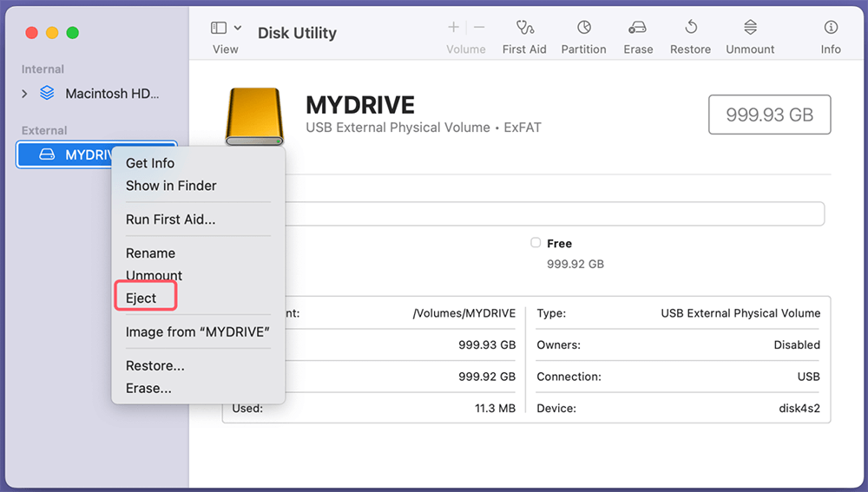Select Rename from the context menu
This screenshot has width=868, height=492.
(x=150, y=253)
